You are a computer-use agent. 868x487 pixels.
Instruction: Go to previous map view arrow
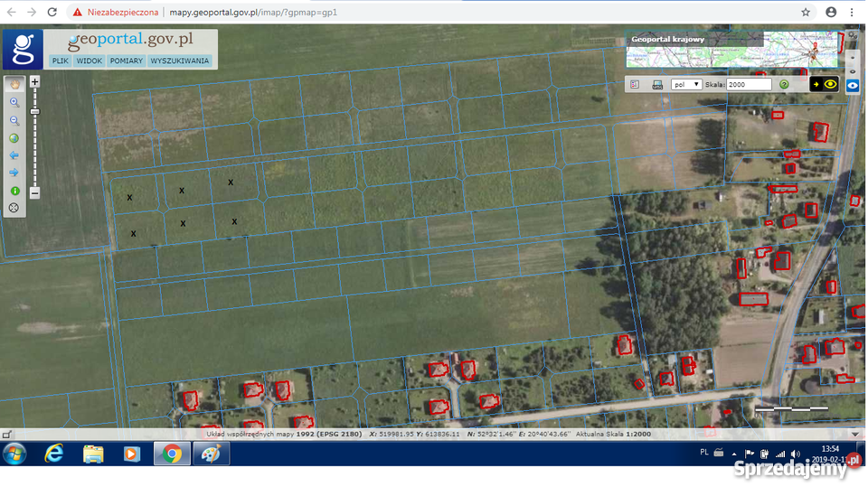14,155
